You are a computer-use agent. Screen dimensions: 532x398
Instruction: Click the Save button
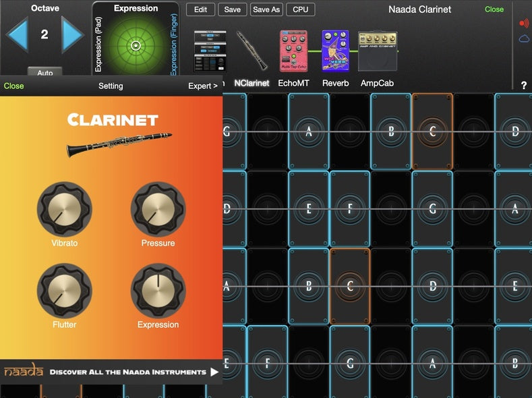232,9
